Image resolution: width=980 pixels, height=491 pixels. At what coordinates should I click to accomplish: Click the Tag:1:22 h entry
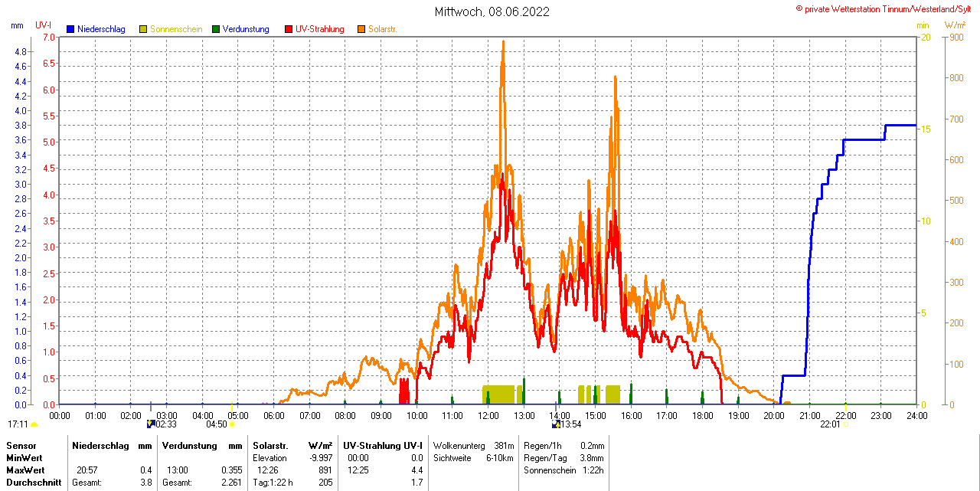pyautogui.click(x=272, y=483)
